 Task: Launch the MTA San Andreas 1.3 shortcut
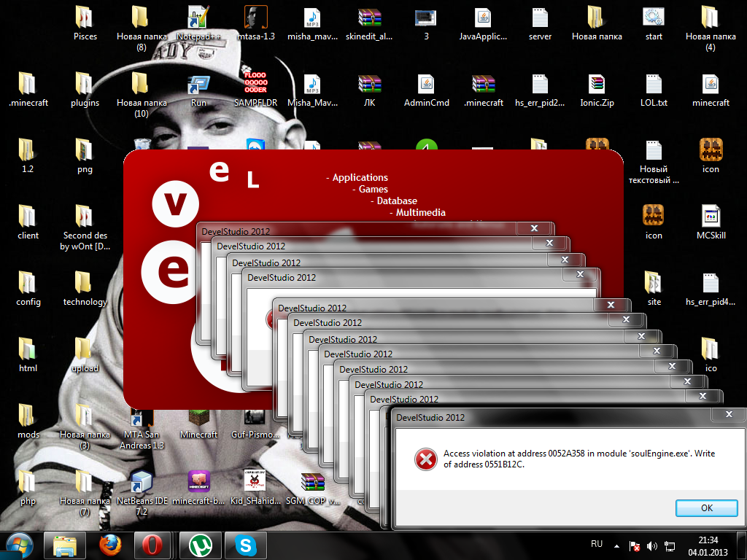pyautogui.click(x=142, y=429)
